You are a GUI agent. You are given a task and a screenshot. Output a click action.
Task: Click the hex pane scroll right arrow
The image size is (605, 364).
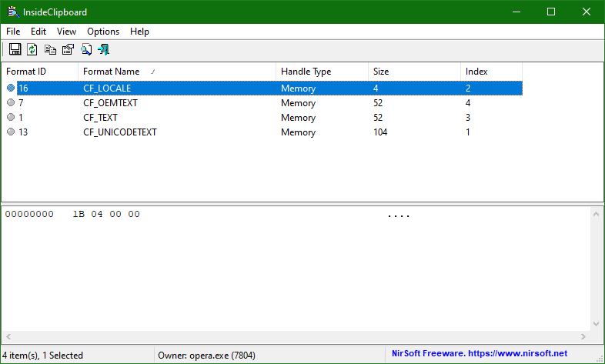coord(583,336)
